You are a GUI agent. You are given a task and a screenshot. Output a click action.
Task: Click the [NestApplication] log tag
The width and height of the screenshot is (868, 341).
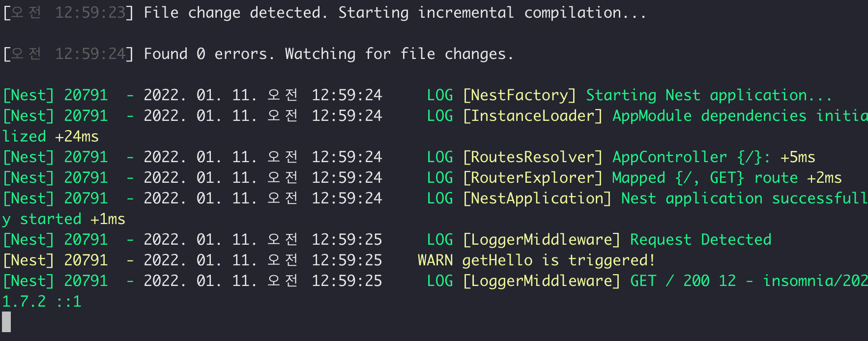[x=537, y=199]
